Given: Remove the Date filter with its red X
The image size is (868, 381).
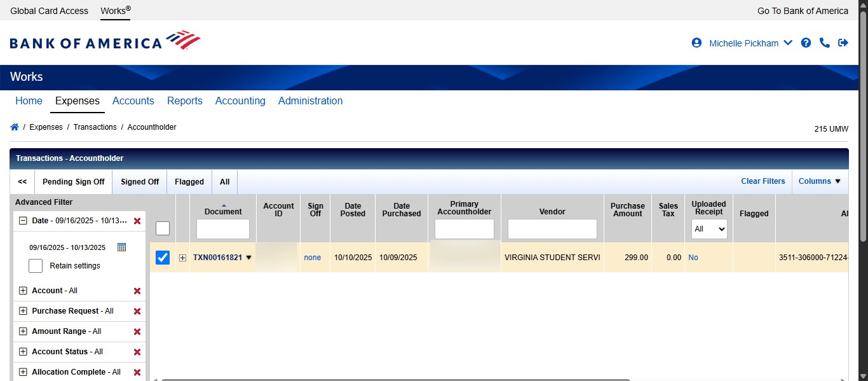Looking at the screenshot, I should tap(137, 221).
